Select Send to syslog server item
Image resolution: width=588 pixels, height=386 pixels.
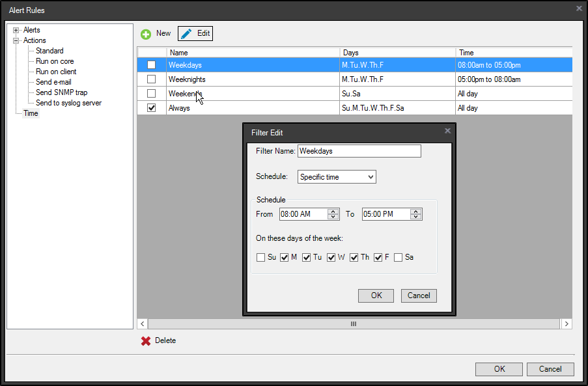pos(68,103)
